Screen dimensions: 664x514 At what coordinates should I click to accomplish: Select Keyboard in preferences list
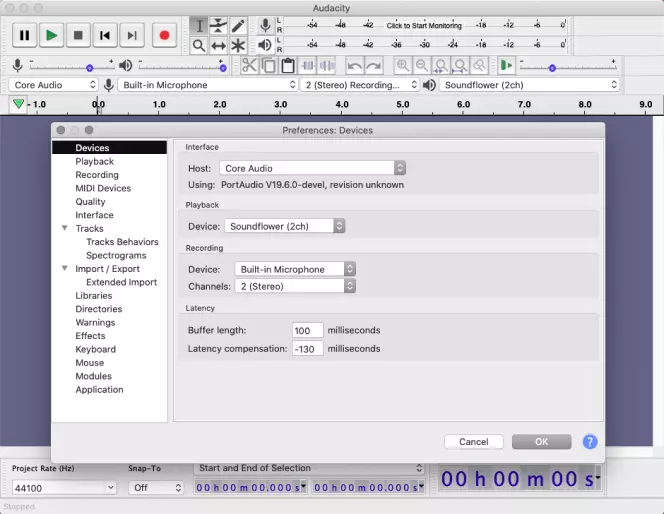[x=95, y=349]
